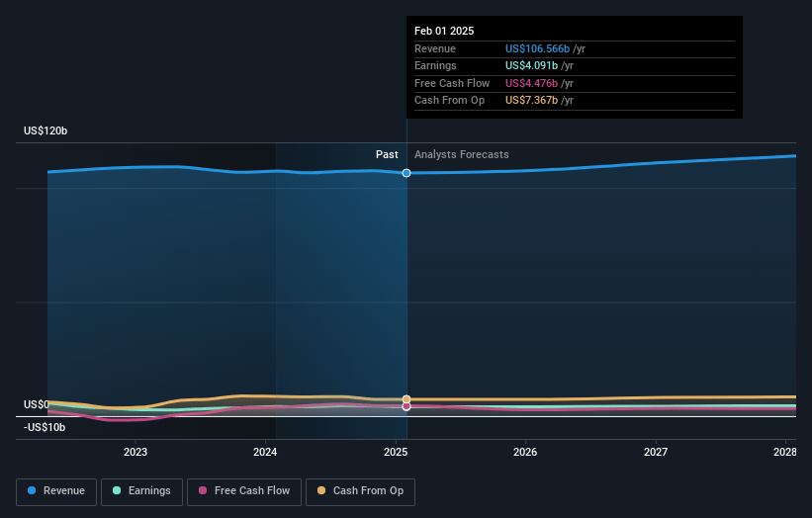Viewport: 812px width, 518px height.
Task: Click the Cash From Op row label in tooltip
Action: (x=449, y=101)
